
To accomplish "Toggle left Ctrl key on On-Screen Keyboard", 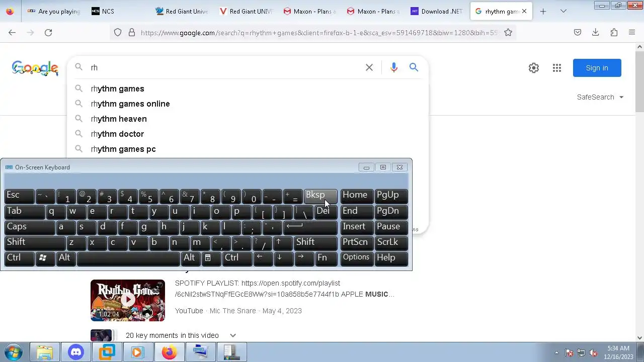I will click(x=20, y=258).
